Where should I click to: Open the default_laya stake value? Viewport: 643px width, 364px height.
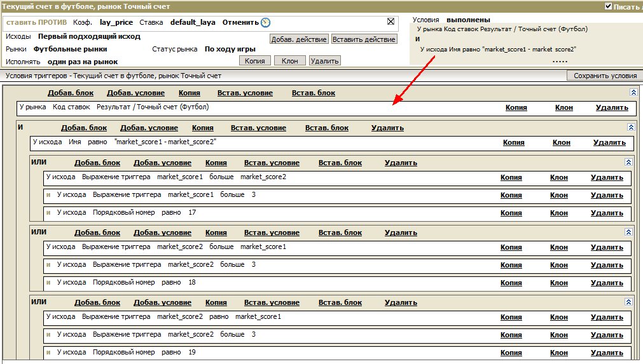193,22
